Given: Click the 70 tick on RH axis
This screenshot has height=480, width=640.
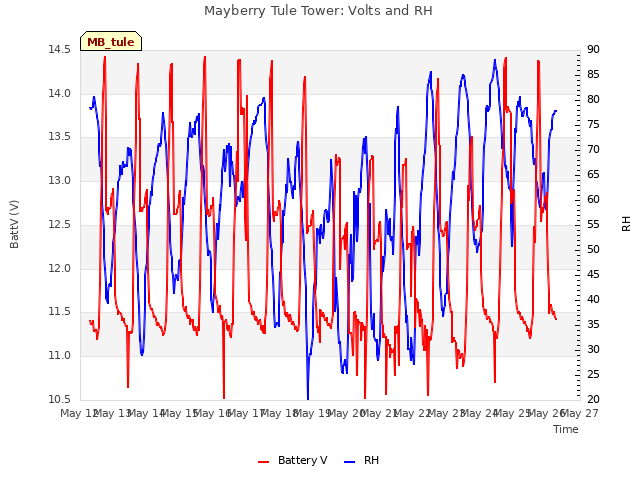Looking at the screenshot, I should [x=593, y=150].
